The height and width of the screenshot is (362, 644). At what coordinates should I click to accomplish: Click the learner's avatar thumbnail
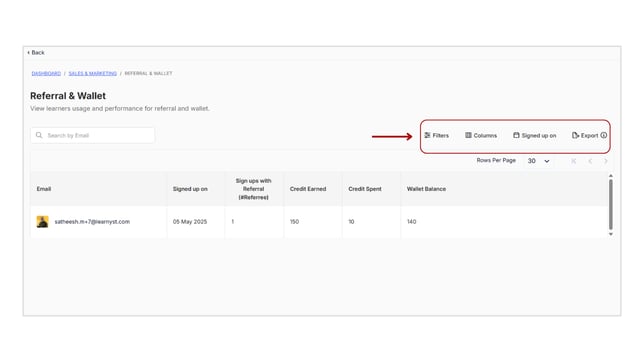coord(42,222)
